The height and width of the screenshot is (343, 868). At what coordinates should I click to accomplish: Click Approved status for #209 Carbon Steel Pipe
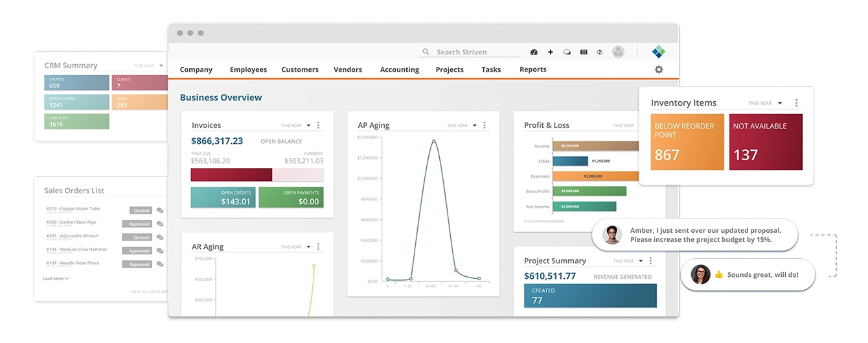[x=137, y=224]
